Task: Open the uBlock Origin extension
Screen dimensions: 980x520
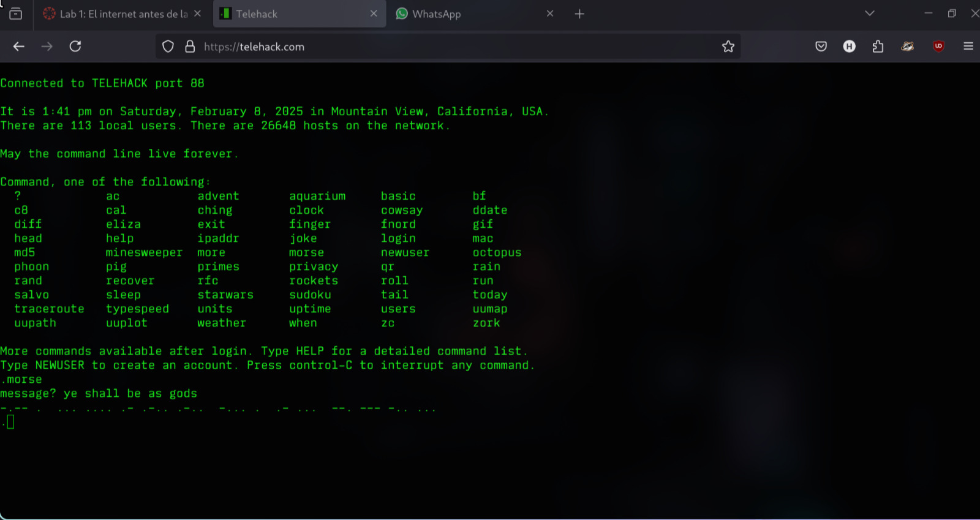Action: tap(938, 47)
